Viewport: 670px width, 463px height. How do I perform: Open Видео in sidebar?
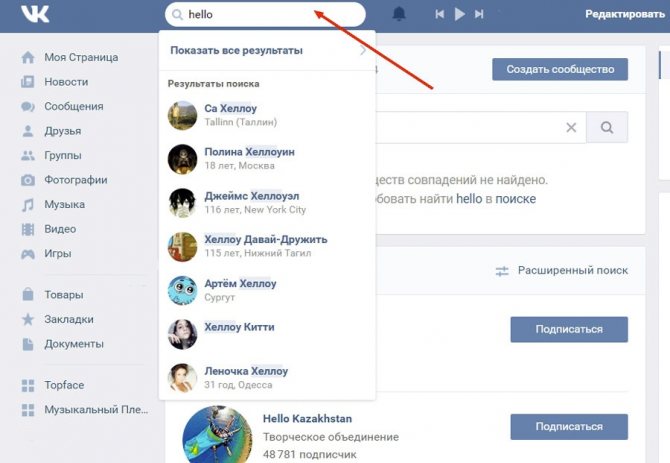[60, 229]
